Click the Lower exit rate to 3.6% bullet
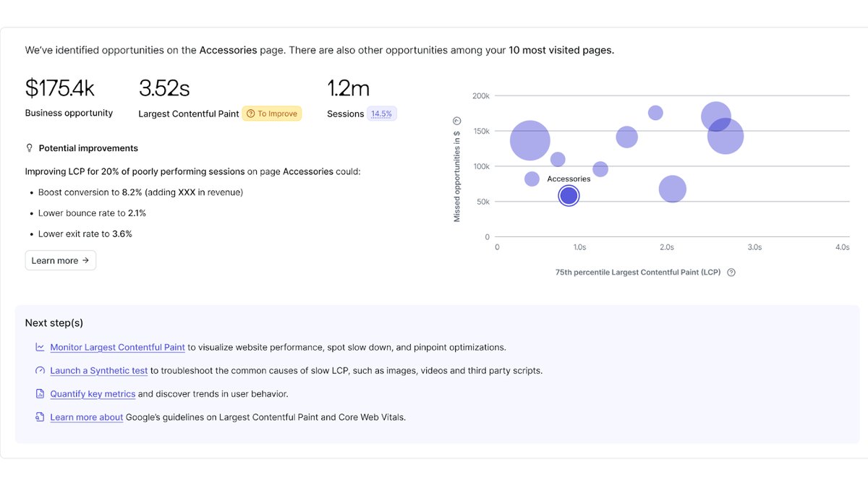 click(x=85, y=234)
